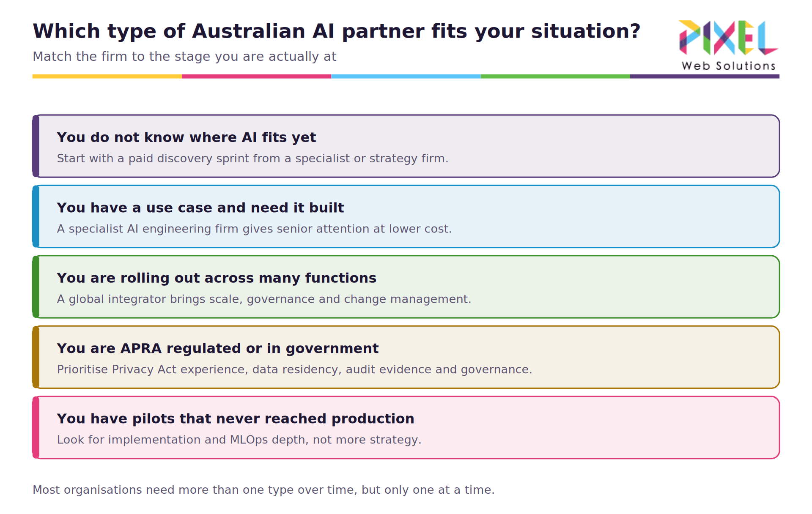Click the 'Look for implementation and MLOps depth' text

(x=239, y=440)
